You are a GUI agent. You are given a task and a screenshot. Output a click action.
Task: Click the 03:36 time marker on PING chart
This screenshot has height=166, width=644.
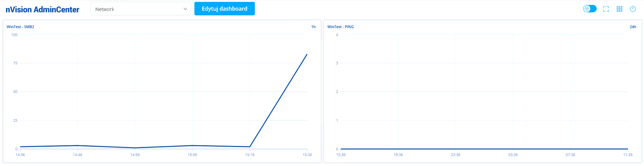(x=513, y=155)
